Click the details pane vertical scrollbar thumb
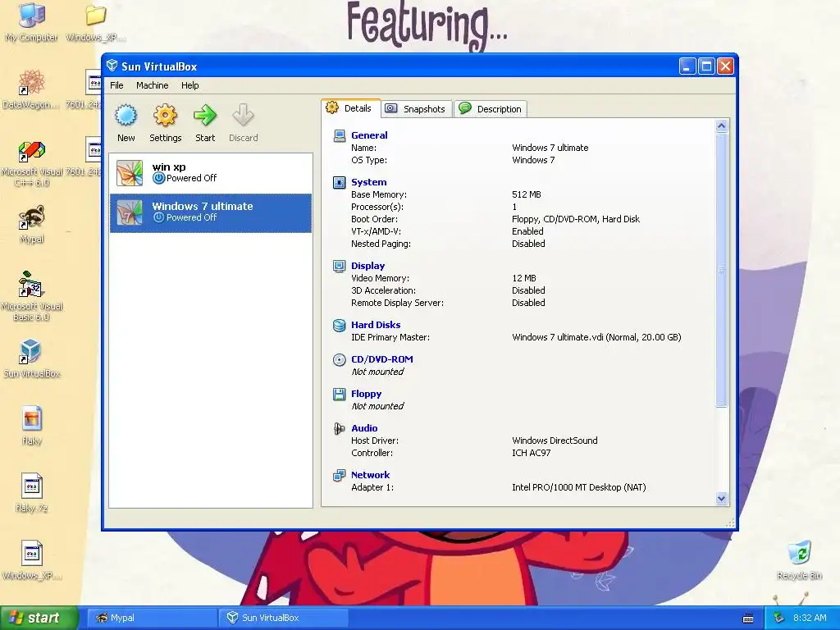 click(721, 270)
